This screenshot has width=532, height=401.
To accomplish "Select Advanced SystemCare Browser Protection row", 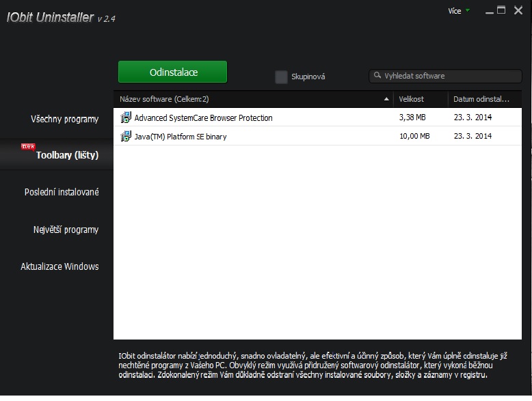I will pos(317,117).
